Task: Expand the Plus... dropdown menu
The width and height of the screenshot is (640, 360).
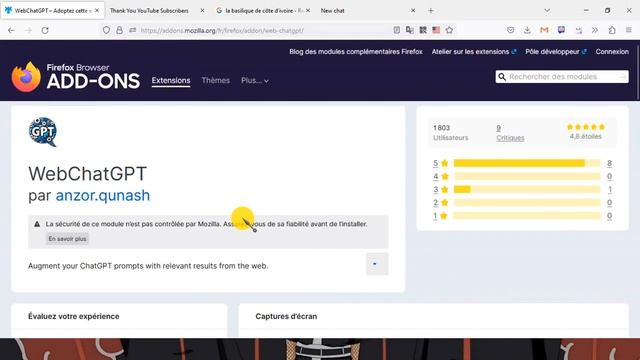Action: [255, 80]
